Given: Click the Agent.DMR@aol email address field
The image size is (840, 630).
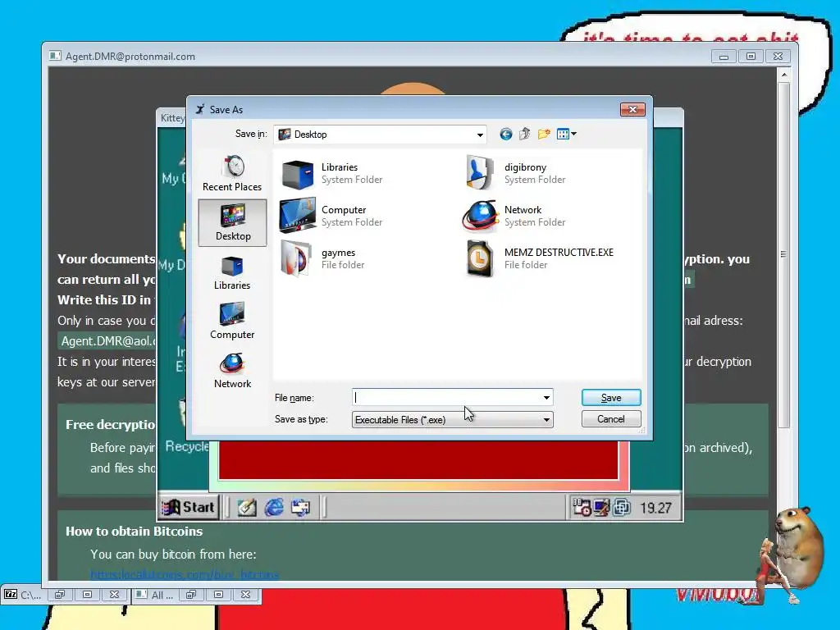Looking at the screenshot, I should [107, 341].
